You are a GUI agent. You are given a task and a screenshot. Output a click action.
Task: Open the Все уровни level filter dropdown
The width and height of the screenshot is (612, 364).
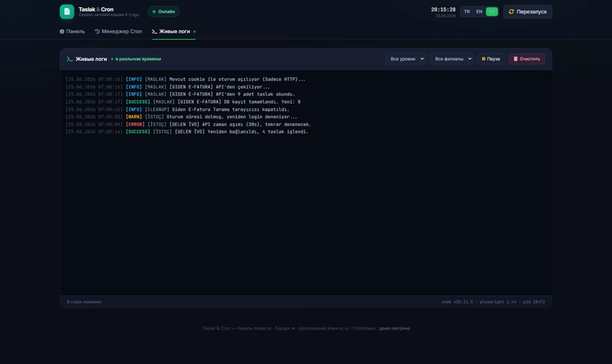(405, 59)
